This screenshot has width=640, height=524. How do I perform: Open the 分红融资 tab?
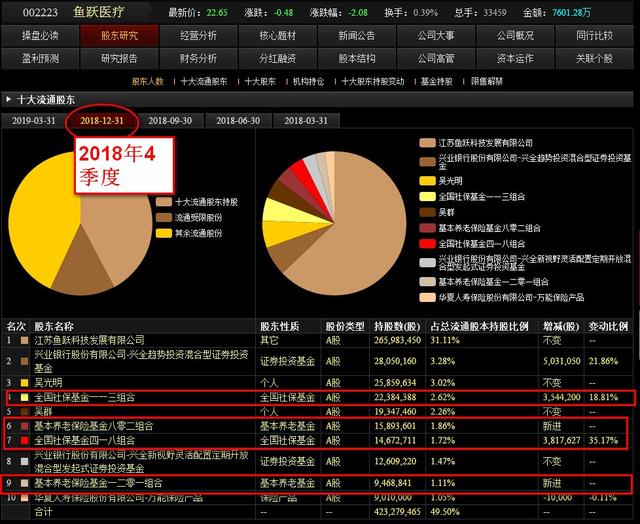coord(278,58)
